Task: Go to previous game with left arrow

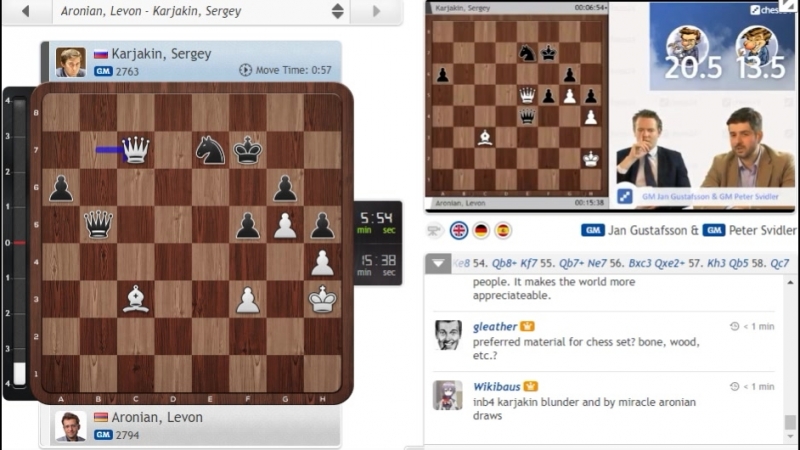Action: point(26,11)
